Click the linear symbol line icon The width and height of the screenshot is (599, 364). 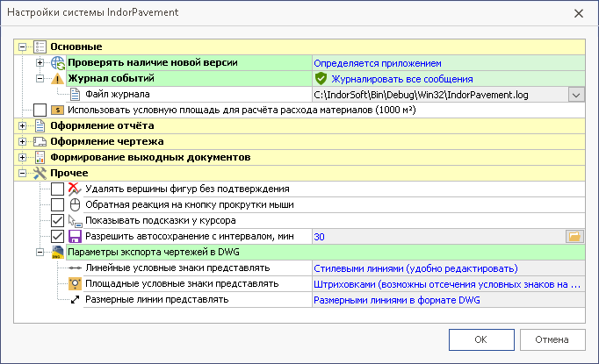click(x=75, y=268)
